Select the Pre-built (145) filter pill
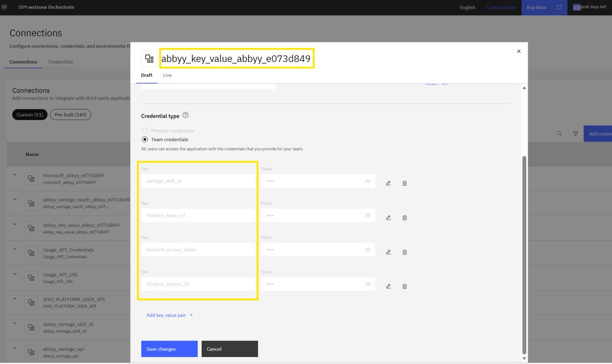This screenshot has width=612, height=364. [70, 115]
